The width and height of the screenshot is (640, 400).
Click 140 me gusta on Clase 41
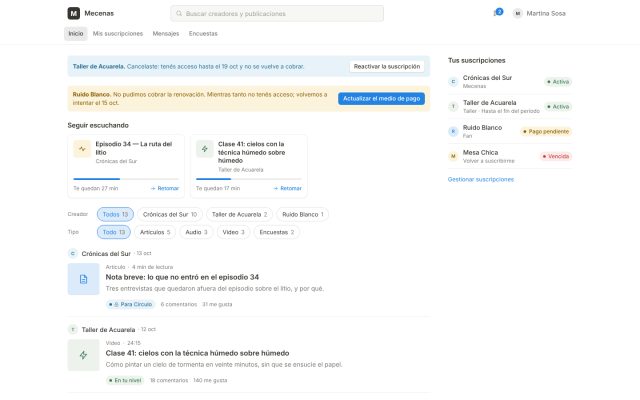[x=210, y=380]
